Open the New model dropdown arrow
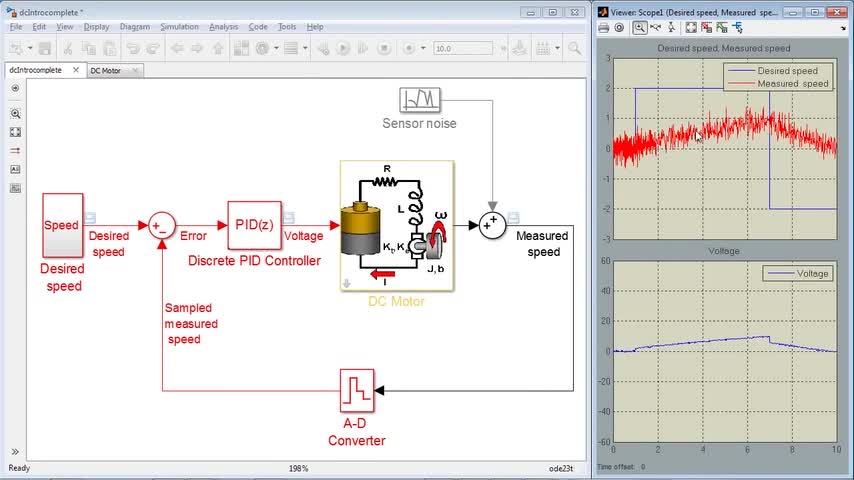This screenshot has height=480, width=854. [30, 48]
